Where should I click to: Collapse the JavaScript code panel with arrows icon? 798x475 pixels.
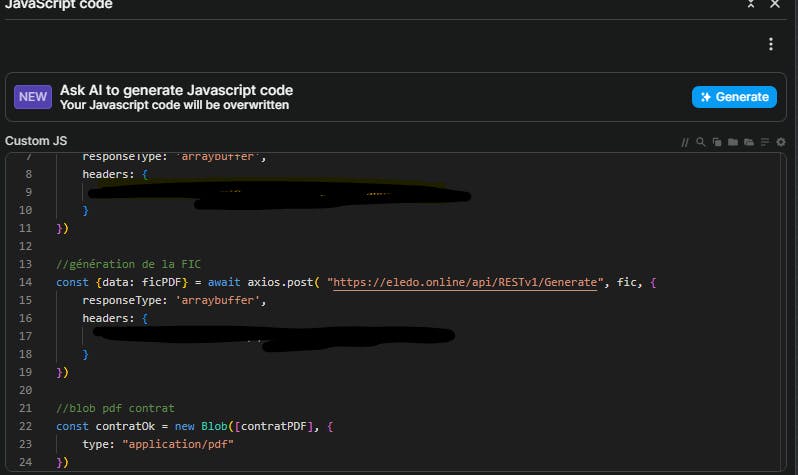coord(751,4)
